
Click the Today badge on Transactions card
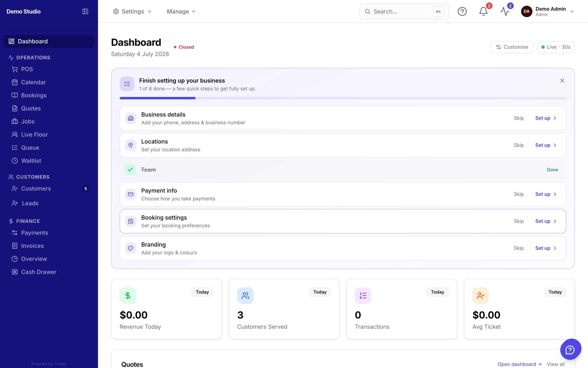point(437,292)
